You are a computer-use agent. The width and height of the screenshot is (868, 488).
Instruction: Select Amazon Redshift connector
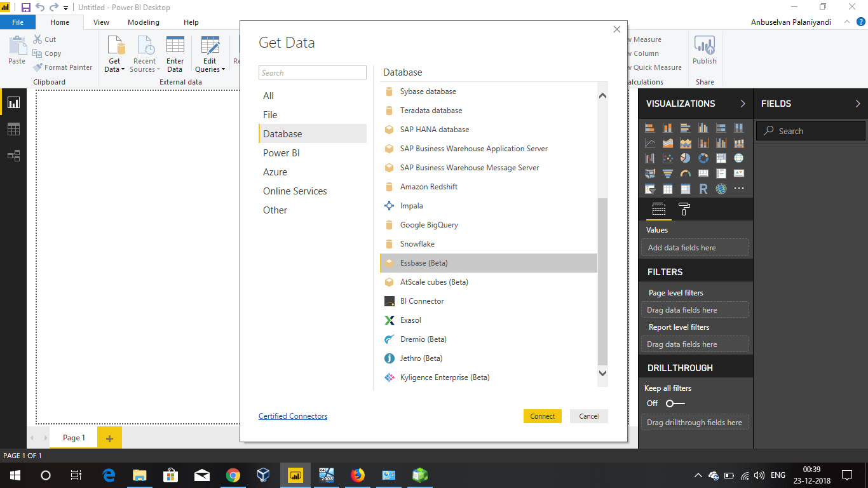pyautogui.click(x=489, y=187)
